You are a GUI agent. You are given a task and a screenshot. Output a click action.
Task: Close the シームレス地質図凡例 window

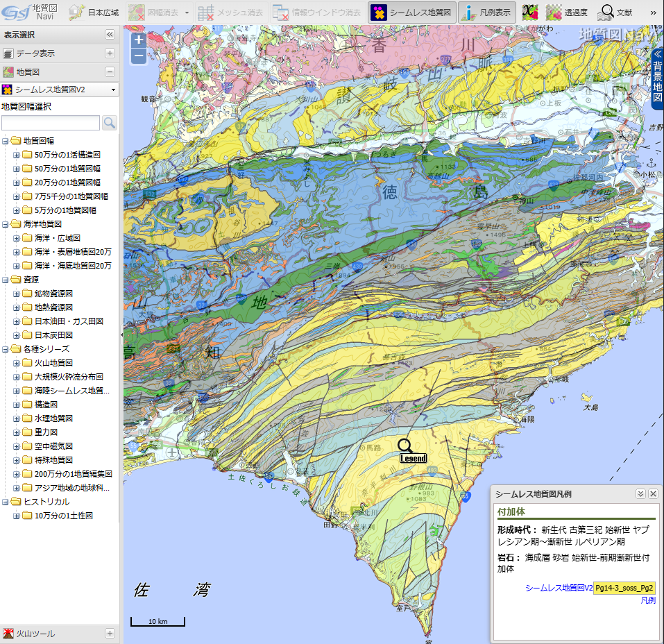(x=654, y=493)
